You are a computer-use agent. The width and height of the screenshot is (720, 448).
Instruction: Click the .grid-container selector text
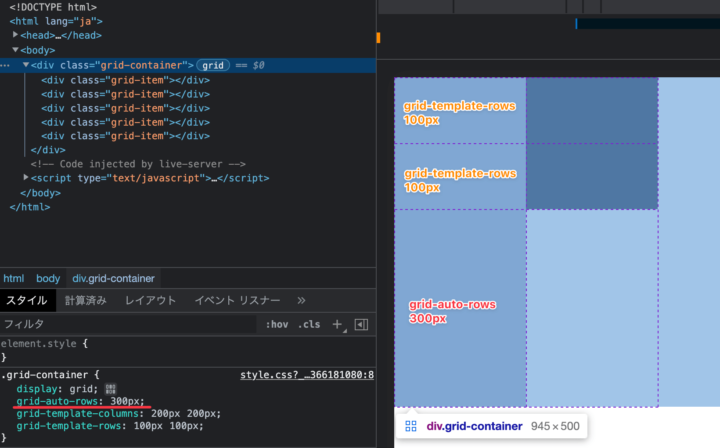point(45,375)
